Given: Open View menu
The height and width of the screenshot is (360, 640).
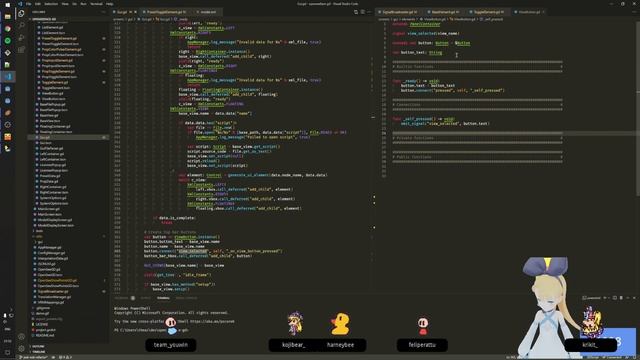Looking at the screenshot, I should 65,4.
